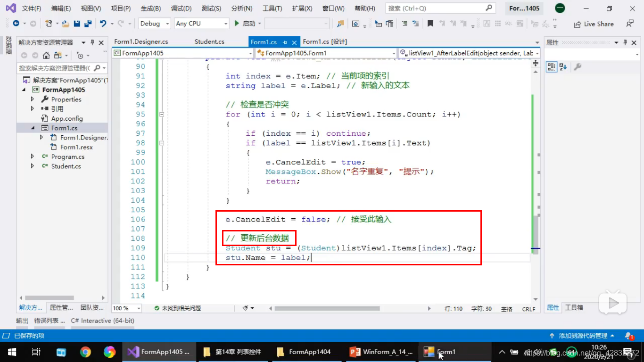Click the 启动 start button label

click(x=249, y=24)
